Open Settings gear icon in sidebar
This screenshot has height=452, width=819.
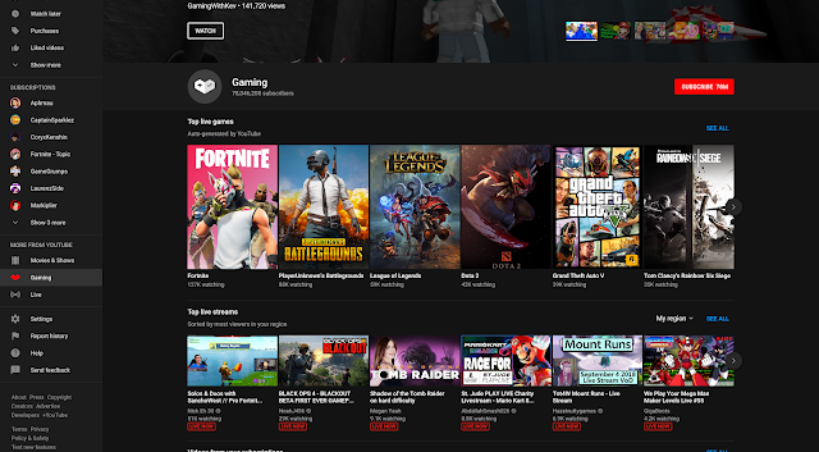point(15,319)
